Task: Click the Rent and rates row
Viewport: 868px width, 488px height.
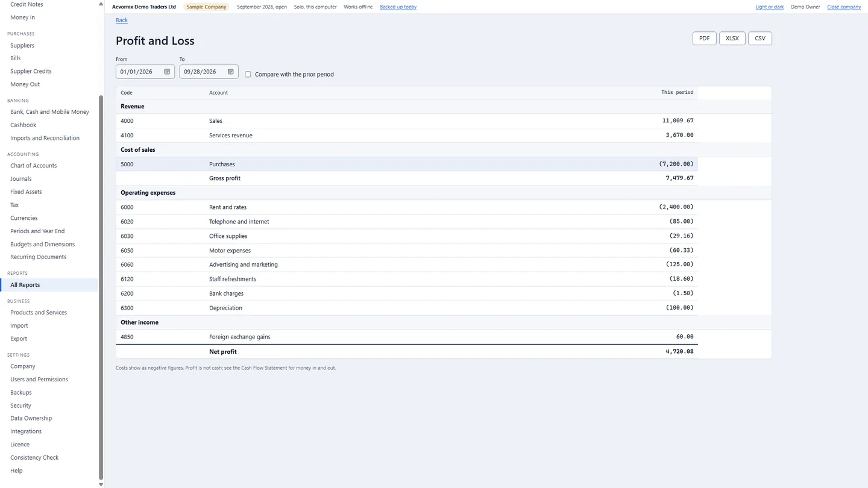Action: 407,207
